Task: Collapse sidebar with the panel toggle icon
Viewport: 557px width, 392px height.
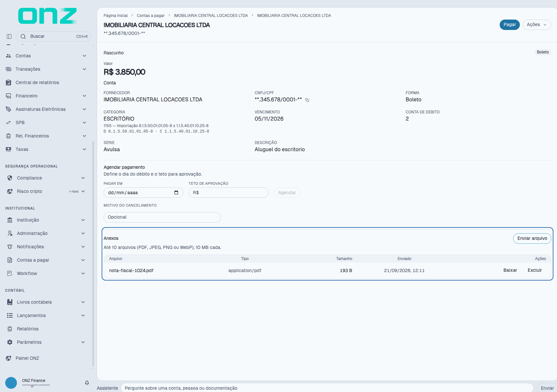Action: click(9, 36)
